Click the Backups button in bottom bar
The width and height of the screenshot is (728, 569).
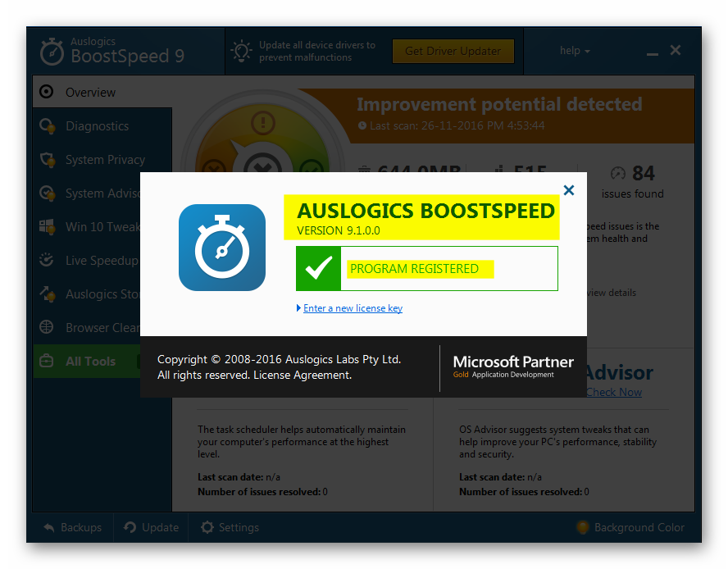point(73,527)
